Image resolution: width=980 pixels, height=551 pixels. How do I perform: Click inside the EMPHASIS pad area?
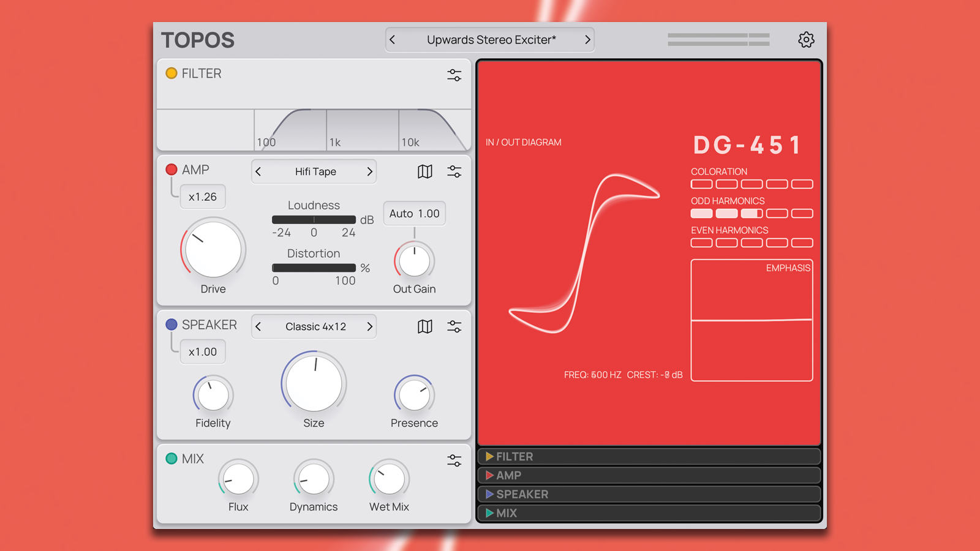[x=752, y=320]
